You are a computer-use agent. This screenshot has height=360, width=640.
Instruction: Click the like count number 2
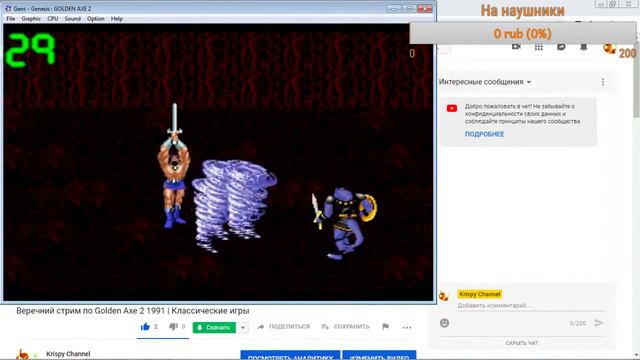pos(156,327)
